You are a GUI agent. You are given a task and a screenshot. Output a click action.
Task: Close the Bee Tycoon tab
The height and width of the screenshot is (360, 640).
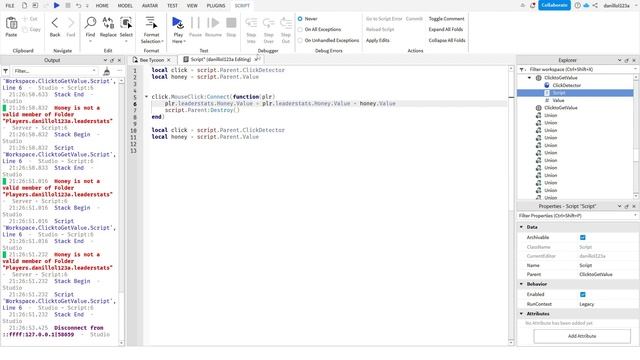pyautogui.click(x=169, y=60)
